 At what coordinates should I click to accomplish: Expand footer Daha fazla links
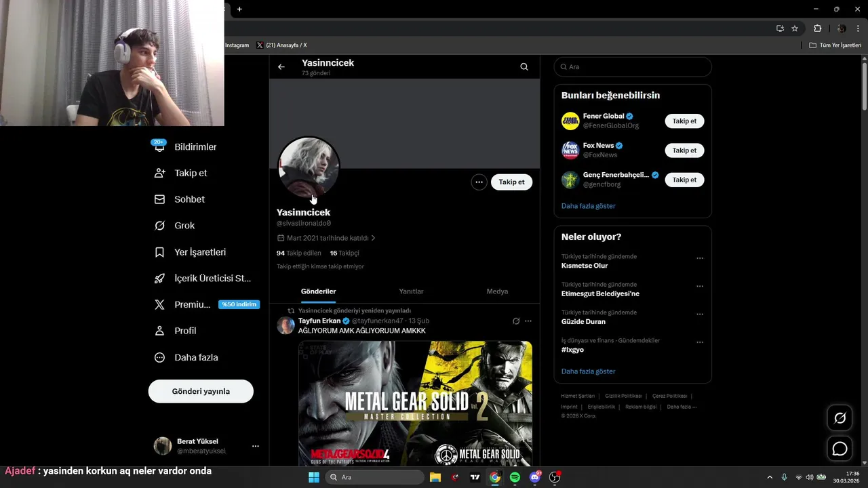(682, 407)
